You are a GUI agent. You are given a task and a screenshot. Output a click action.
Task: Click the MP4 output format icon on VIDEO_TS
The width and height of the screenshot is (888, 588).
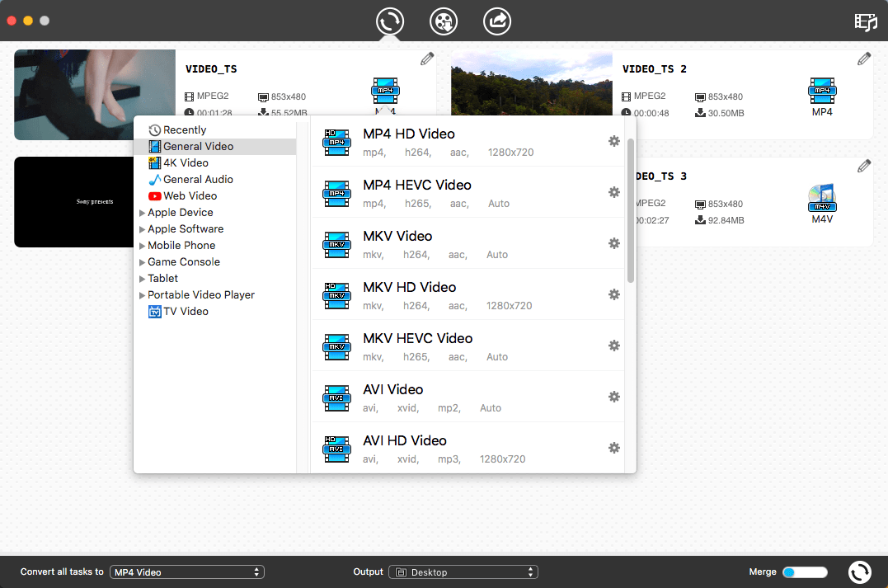click(x=384, y=91)
